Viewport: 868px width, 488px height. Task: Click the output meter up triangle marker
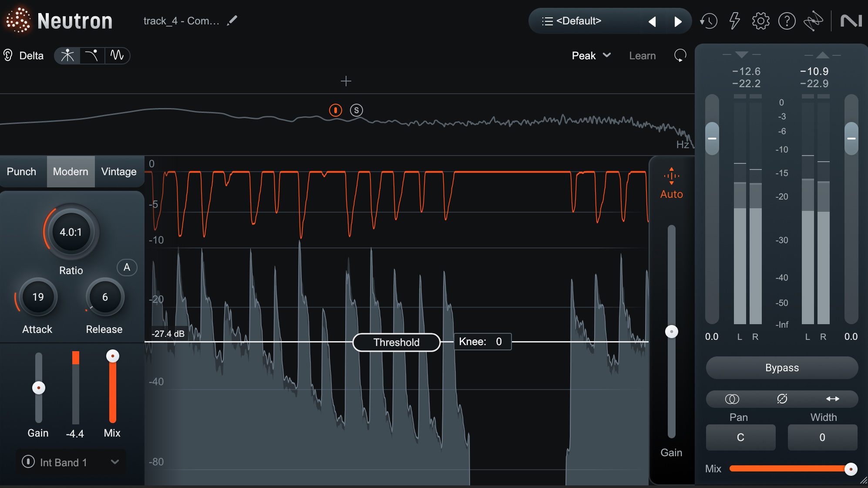[x=822, y=54]
